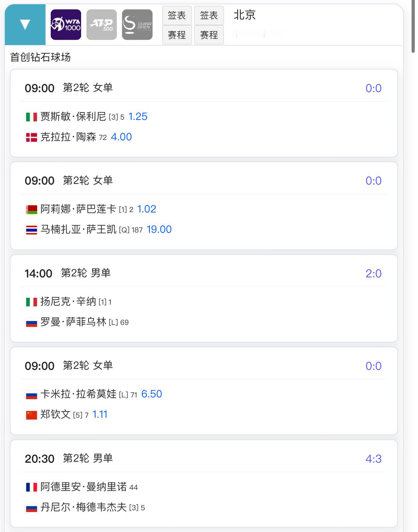
Task: Open the second 赛程 schedule button
Action: pyautogui.click(x=209, y=35)
